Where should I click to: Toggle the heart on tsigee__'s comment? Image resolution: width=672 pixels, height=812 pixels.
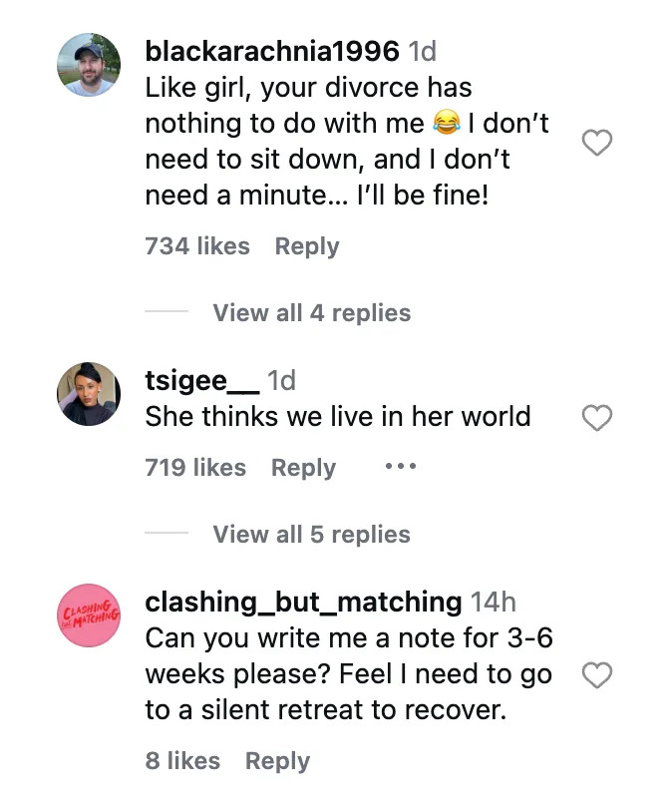tap(597, 419)
